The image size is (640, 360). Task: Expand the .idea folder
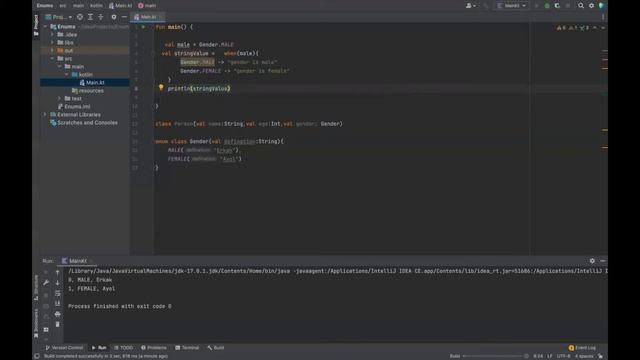pos(52,35)
